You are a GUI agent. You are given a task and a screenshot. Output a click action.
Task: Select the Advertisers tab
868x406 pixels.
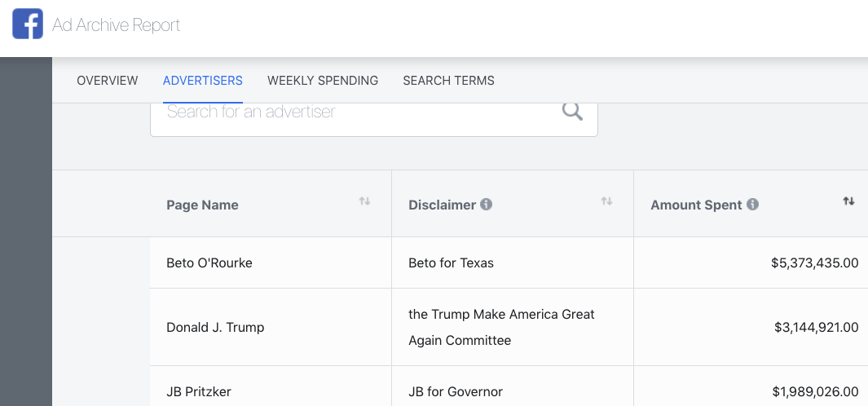click(x=203, y=81)
